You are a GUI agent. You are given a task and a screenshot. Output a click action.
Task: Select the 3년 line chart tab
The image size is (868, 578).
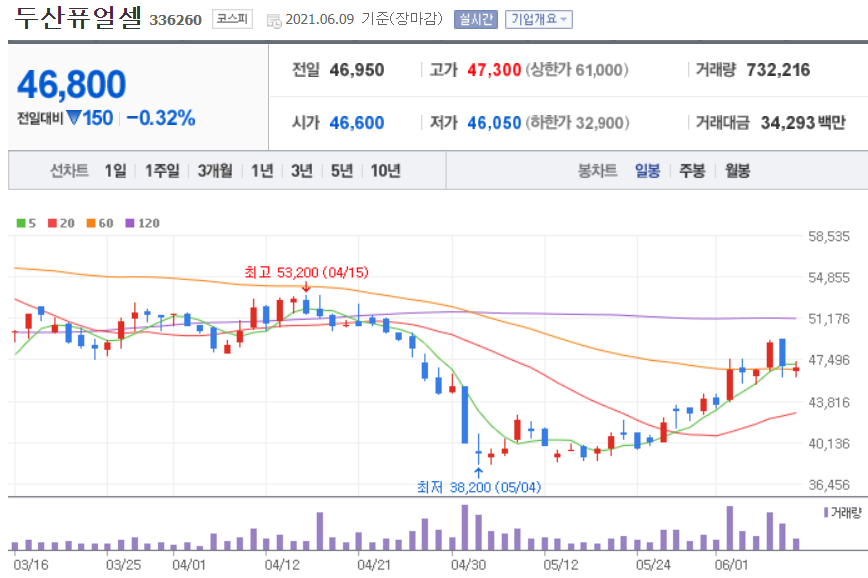[x=302, y=171]
